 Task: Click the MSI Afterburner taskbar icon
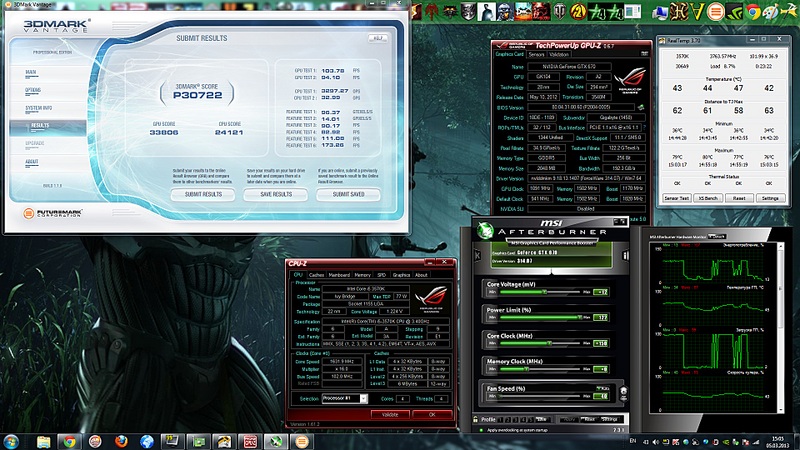(276, 441)
